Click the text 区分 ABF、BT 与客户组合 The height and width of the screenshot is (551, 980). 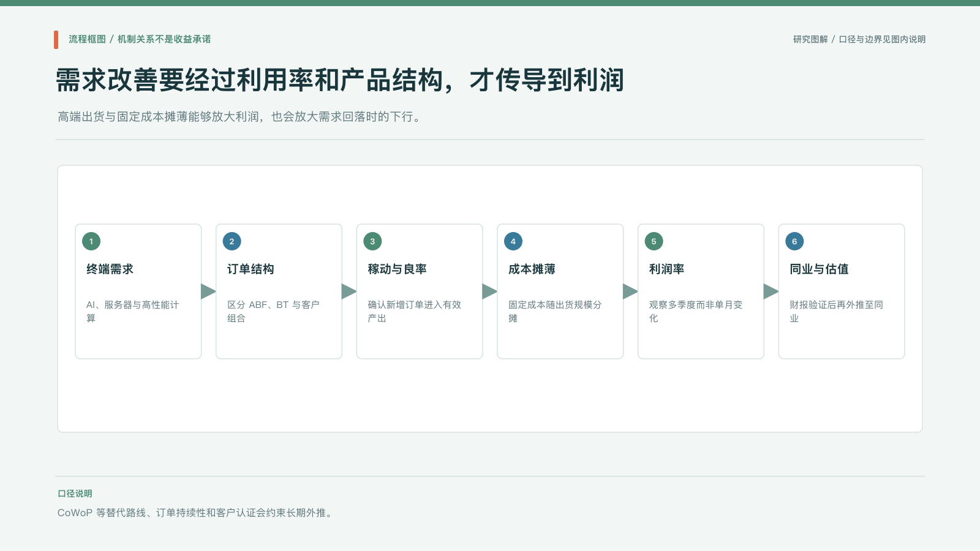coord(273,311)
